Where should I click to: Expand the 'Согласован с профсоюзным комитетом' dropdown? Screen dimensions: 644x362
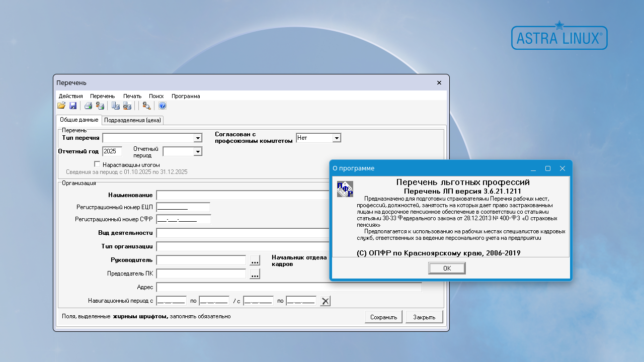pyautogui.click(x=337, y=138)
